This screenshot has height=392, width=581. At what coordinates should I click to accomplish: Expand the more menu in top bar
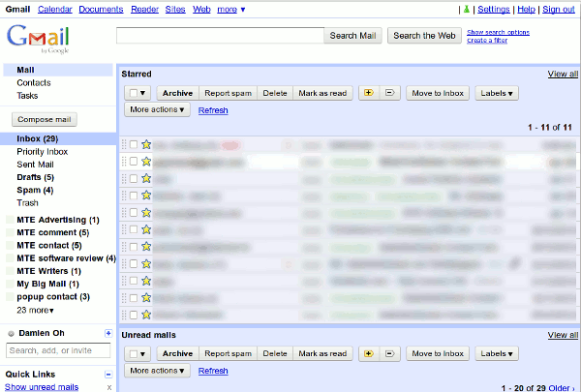pyautogui.click(x=230, y=10)
